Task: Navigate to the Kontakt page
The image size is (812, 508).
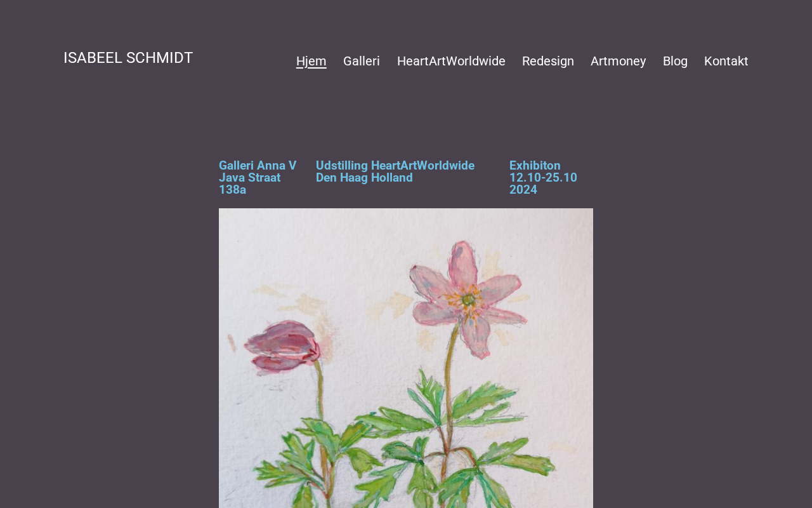Action: click(x=726, y=61)
